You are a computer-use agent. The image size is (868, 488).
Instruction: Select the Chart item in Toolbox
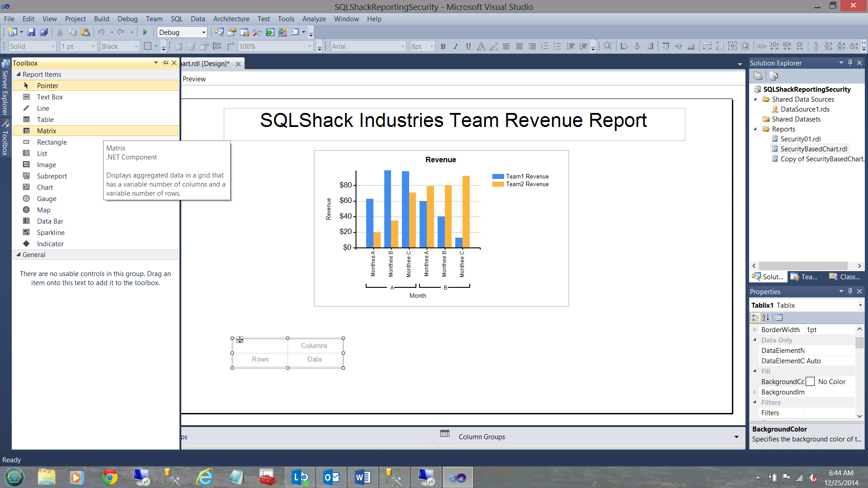[45, 187]
